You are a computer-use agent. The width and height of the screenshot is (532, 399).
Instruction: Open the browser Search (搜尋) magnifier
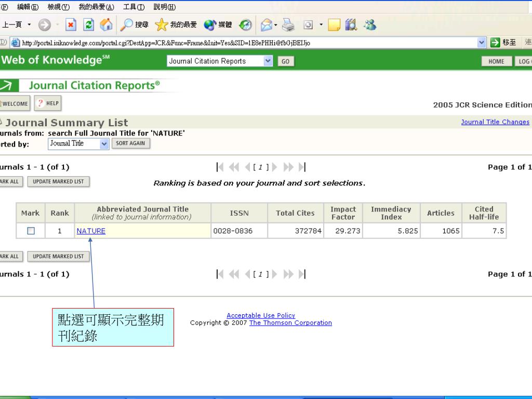click(x=135, y=25)
